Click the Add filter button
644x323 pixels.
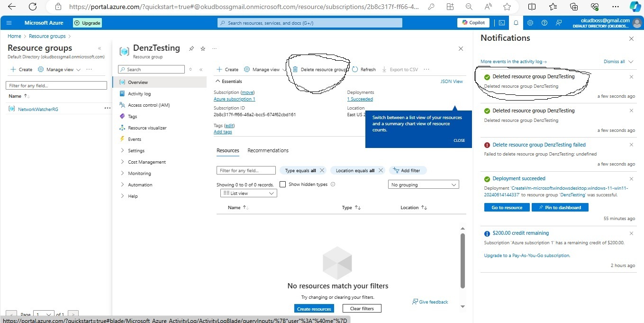coord(407,170)
